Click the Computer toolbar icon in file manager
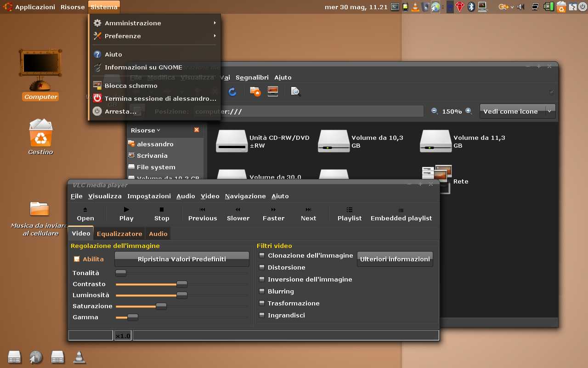Screen dimensions: 588x368 tap(273, 92)
